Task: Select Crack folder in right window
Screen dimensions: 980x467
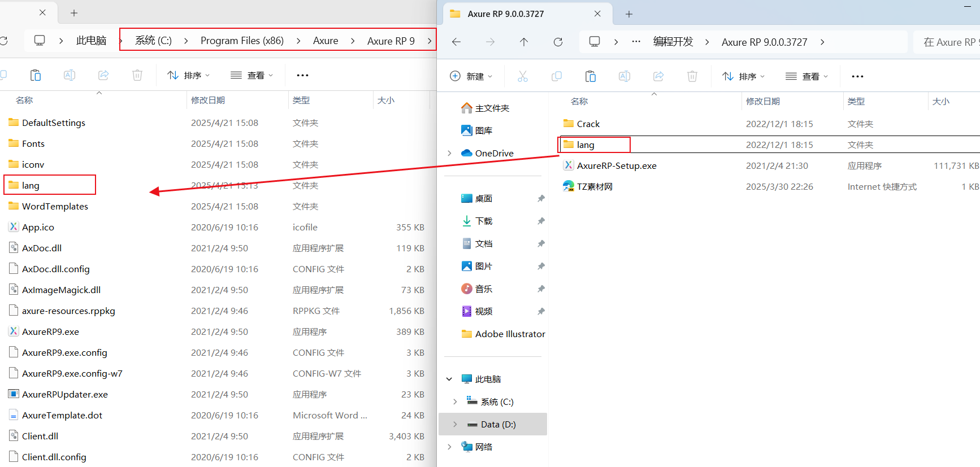Action: click(x=582, y=124)
